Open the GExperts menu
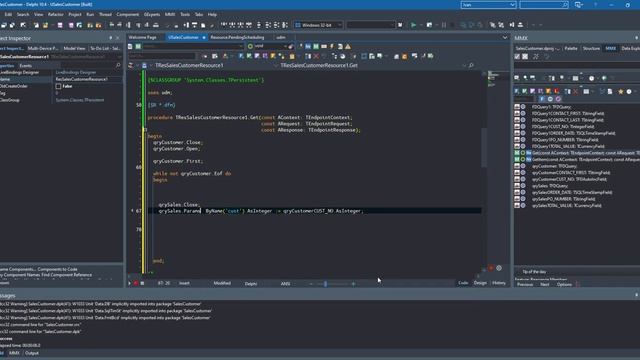The image size is (640, 360). point(152,14)
